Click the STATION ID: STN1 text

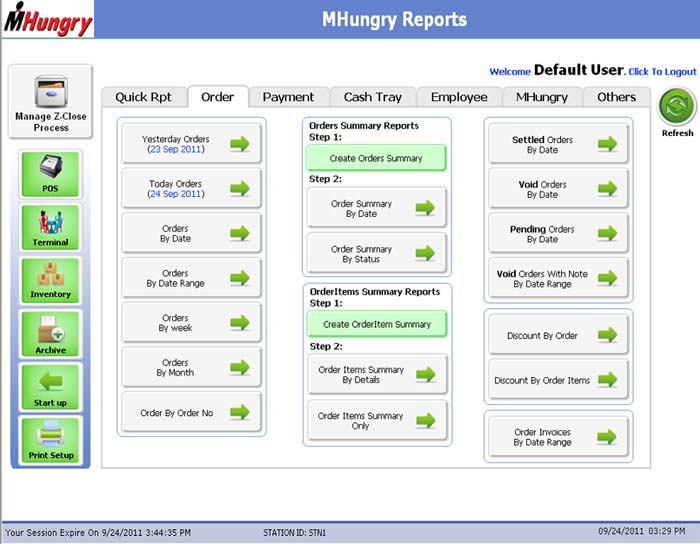coord(294,532)
